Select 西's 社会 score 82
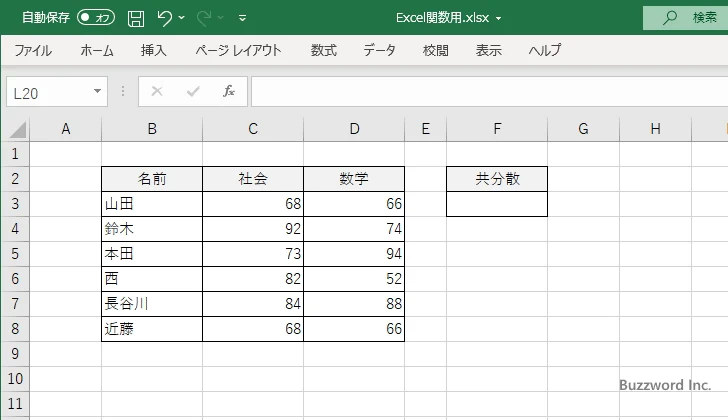 (253, 279)
